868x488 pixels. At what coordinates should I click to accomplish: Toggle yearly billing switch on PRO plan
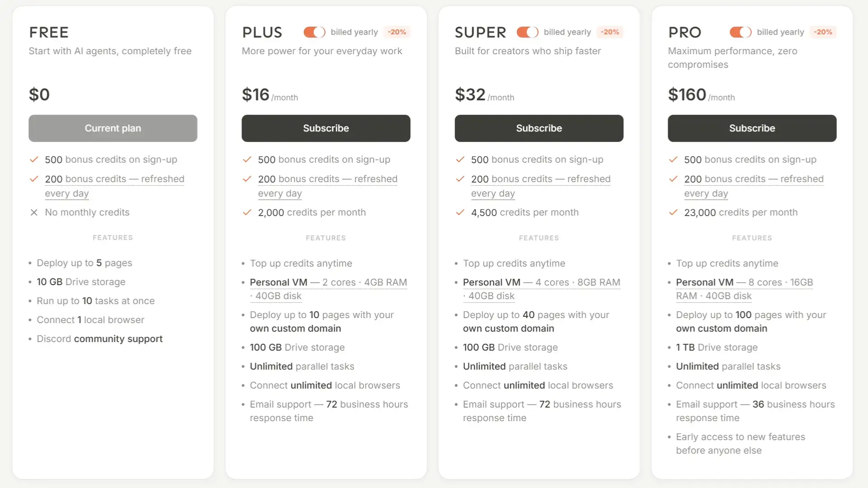coord(740,32)
